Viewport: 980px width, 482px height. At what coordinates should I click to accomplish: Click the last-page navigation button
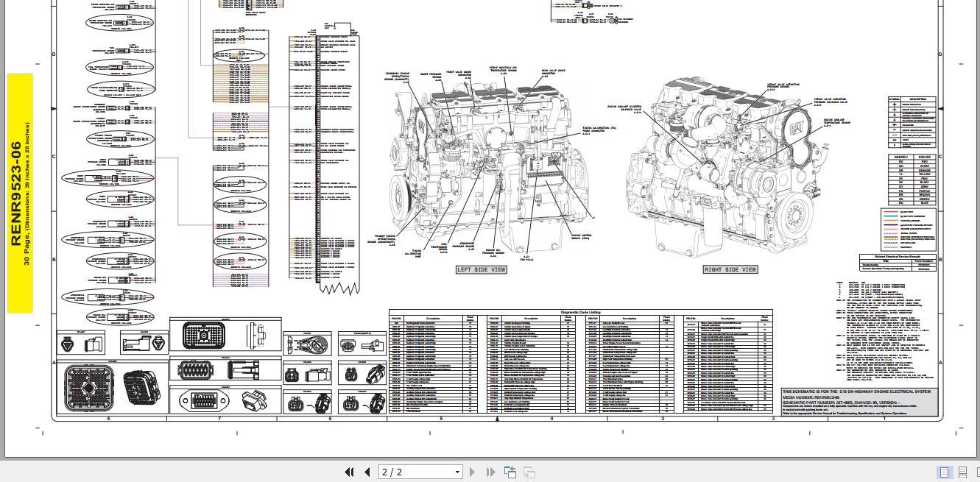[x=491, y=472]
